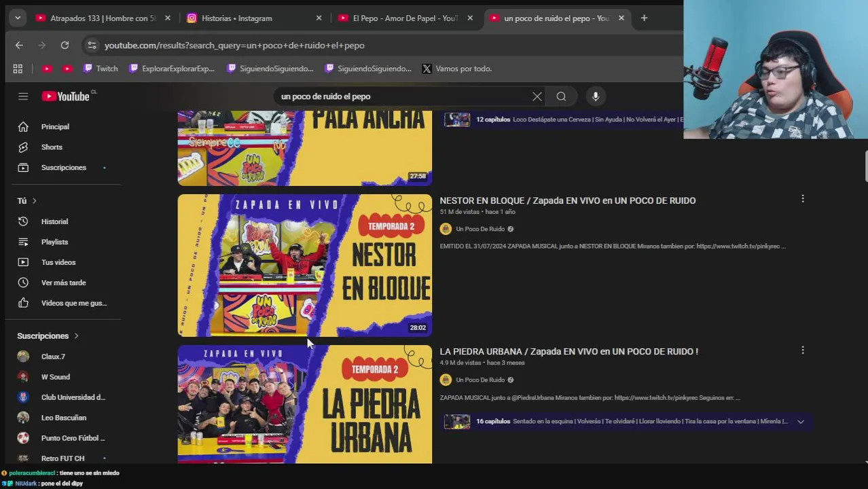This screenshot has width=868, height=489.
Task: Close the Historias Instagram tab
Action: pyautogui.click(x=319, y=18)
